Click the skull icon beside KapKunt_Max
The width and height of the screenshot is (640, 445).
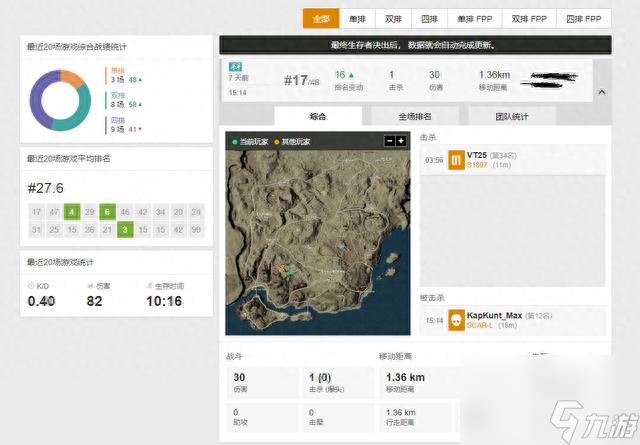(x=456, y=320)
